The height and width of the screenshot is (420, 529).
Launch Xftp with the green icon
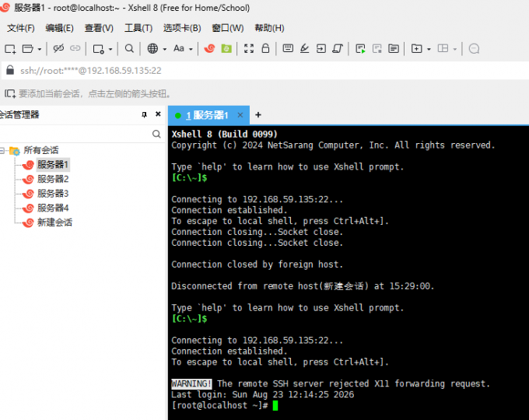coord(226,49)
